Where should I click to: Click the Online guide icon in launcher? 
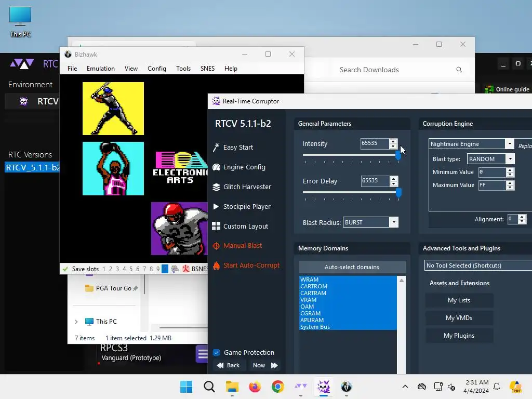[489, 89]
